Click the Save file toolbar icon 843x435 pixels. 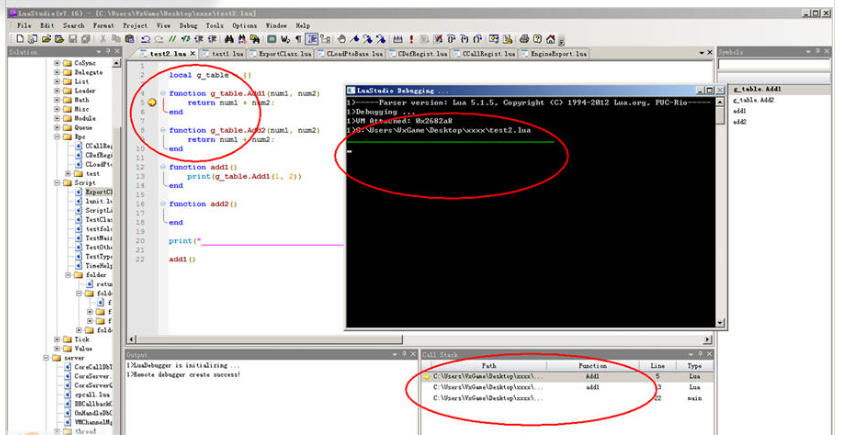[x=73, y=39]
